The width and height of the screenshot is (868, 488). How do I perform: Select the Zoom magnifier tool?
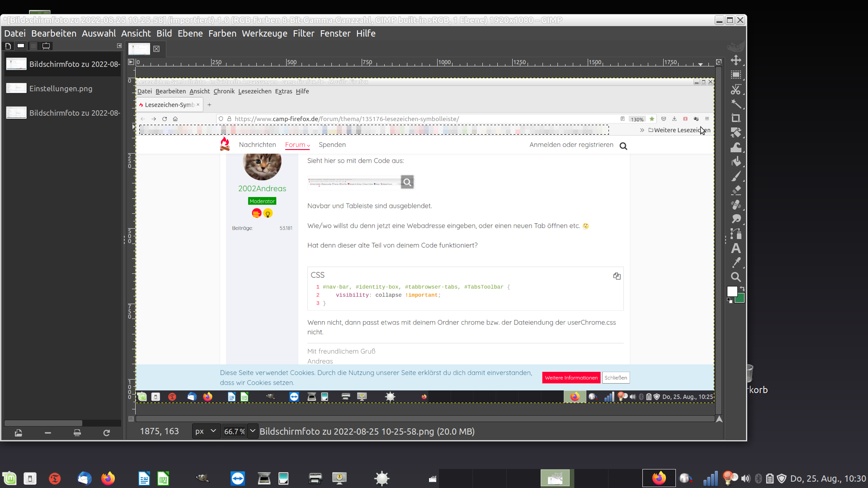(736, 277)
